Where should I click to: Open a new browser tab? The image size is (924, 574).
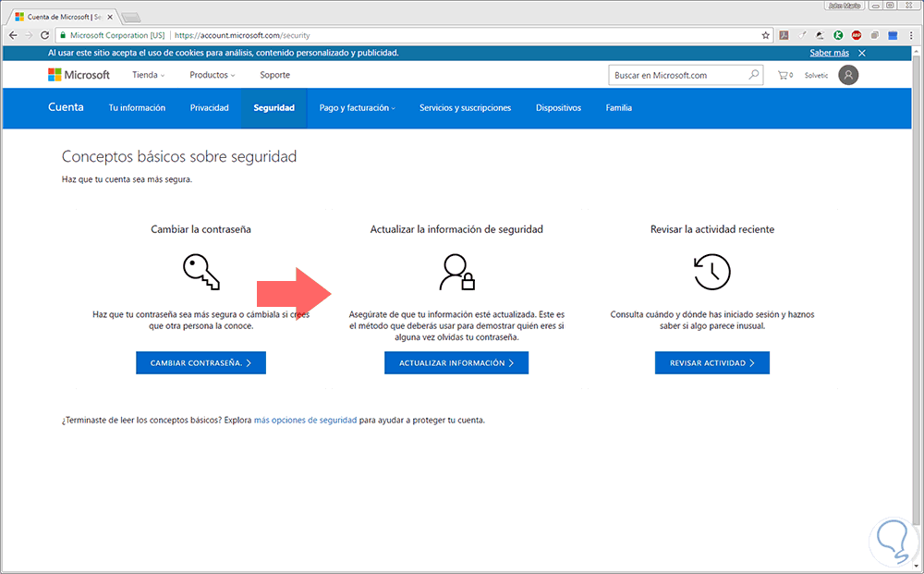[131, 17]
